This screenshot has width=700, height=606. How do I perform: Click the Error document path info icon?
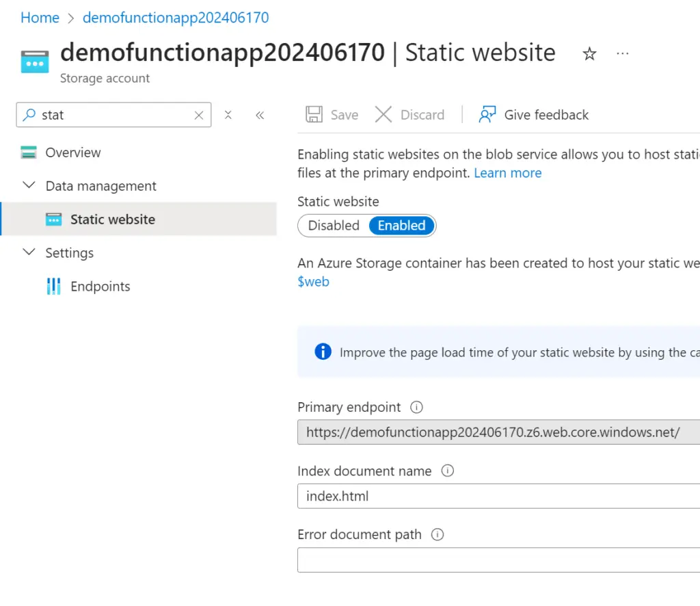tap(437, 535)
